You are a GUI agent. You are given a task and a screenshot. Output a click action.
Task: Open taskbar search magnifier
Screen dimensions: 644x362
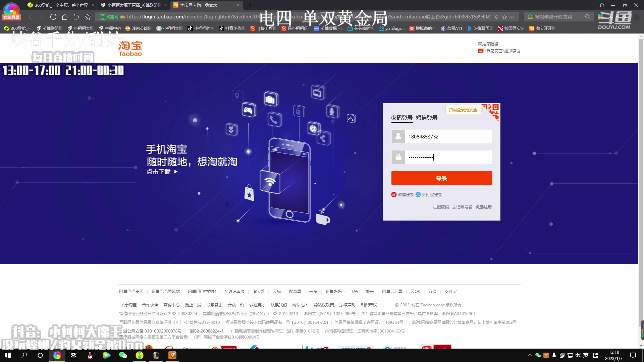click(x=24, y=355)
